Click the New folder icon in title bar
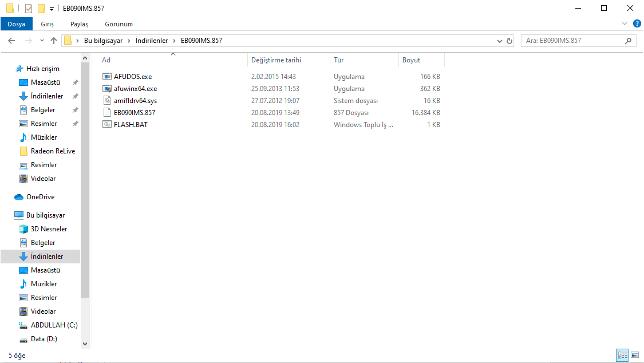This screenshot has width=644, height=363. [41, 8]
